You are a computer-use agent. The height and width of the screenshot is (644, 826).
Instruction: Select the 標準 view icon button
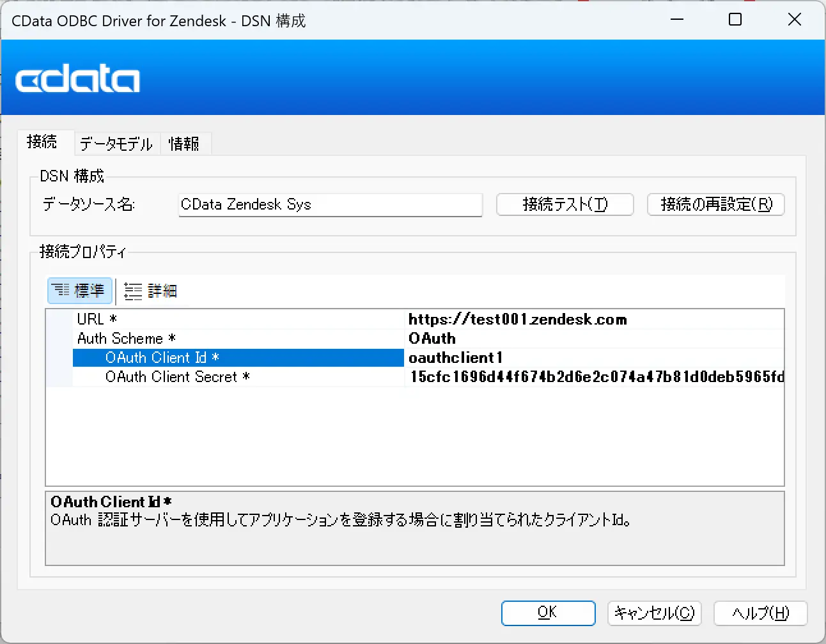80,291
